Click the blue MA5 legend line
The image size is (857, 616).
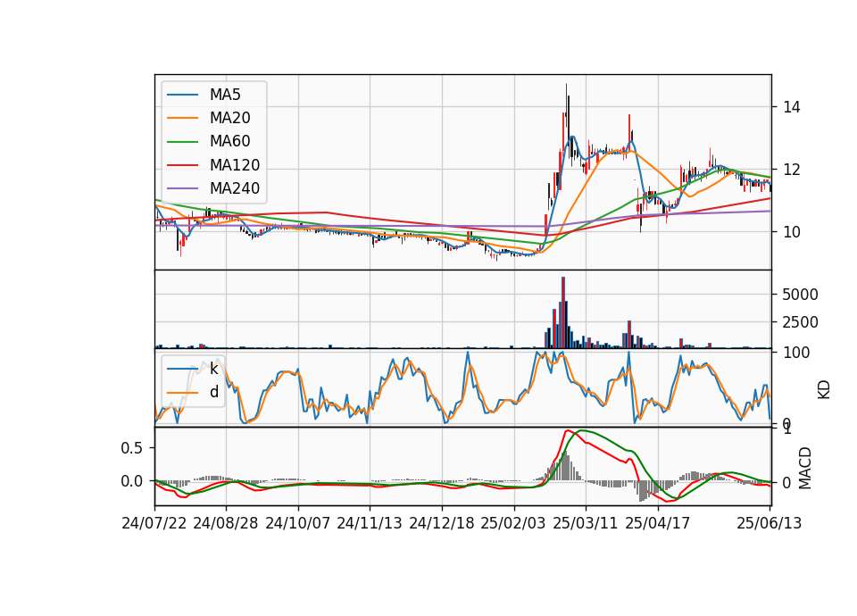[182, 96]
